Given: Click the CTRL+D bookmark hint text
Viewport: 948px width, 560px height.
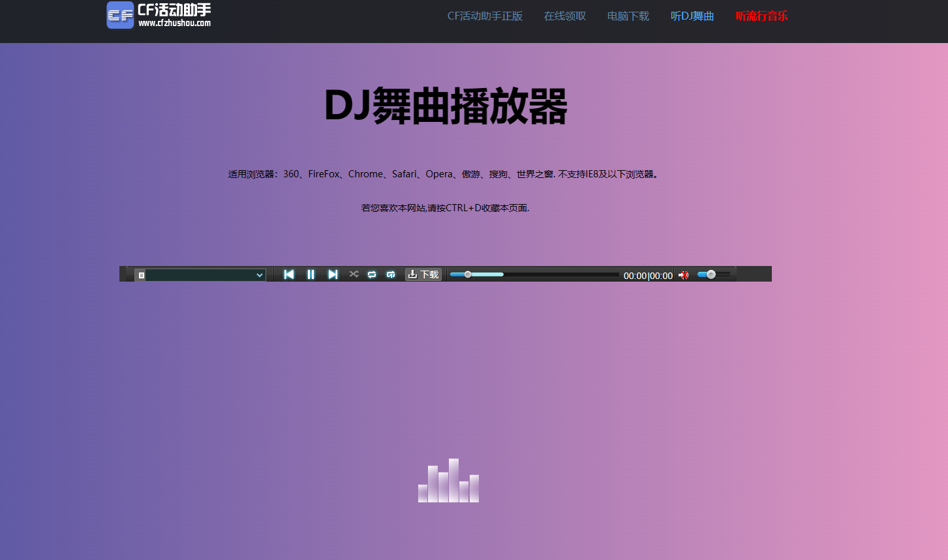Looking at the screenshot, I should coord(445,208).
